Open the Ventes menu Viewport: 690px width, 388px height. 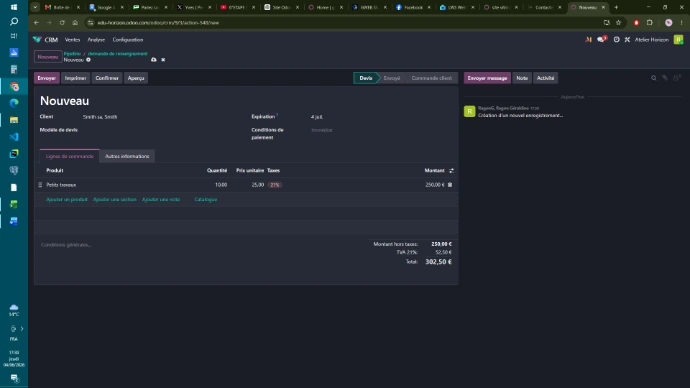tap(72, 40)
